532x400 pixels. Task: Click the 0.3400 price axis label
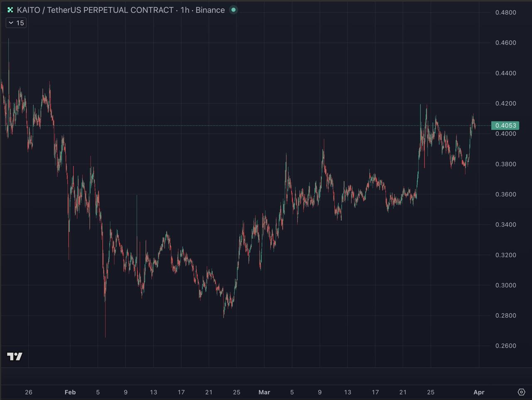506,225
